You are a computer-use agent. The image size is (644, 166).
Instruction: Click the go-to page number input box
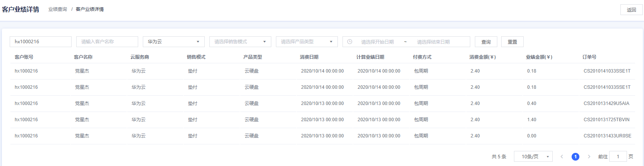point(618,156)
